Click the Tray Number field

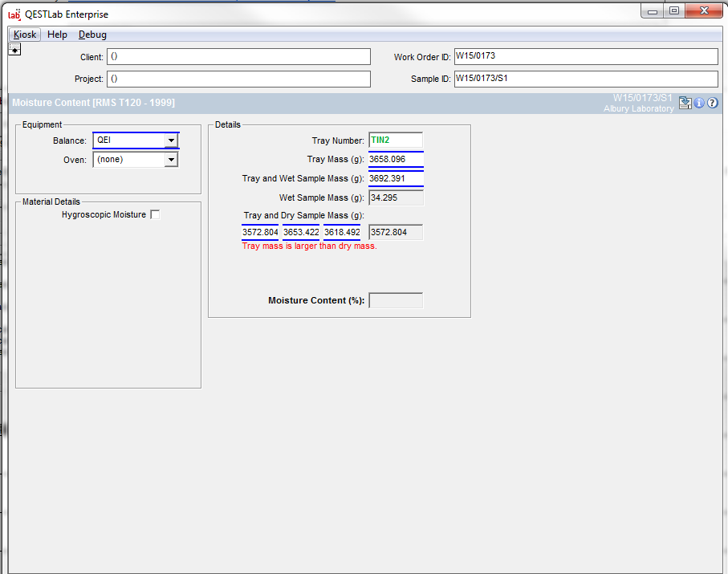tap(395, 140)
